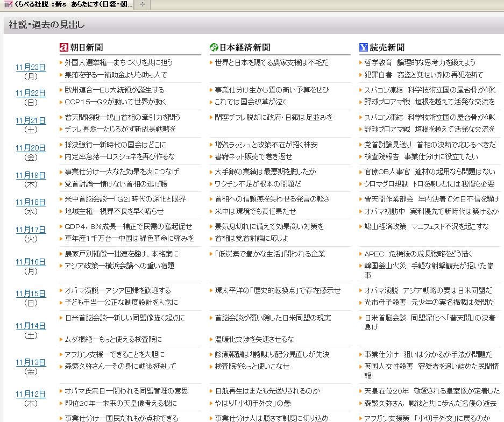Click headline 哲学教育 論理的な思考力を鍛えよう

click(420, 62)
